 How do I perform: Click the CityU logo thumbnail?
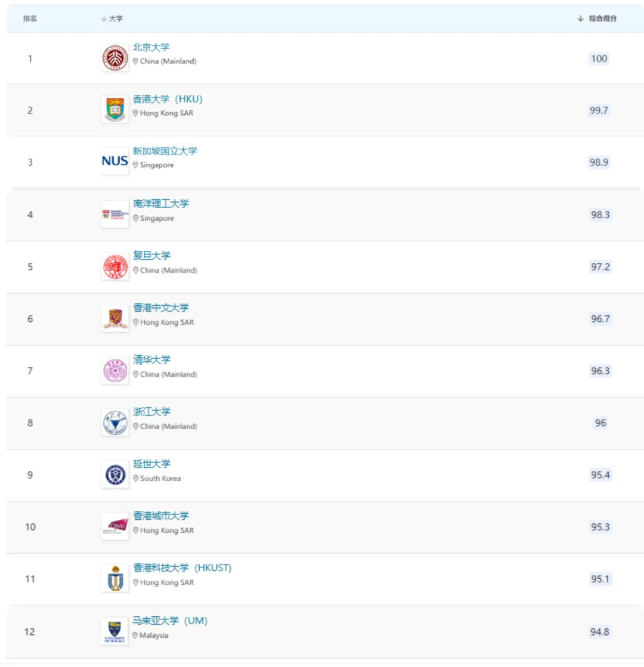coord(115,526)
